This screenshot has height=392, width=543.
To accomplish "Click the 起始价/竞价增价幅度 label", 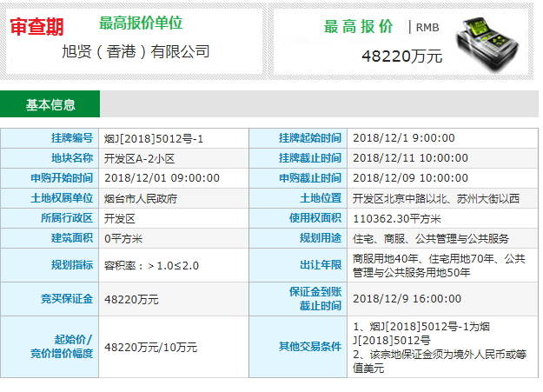I will click(62, 346).
